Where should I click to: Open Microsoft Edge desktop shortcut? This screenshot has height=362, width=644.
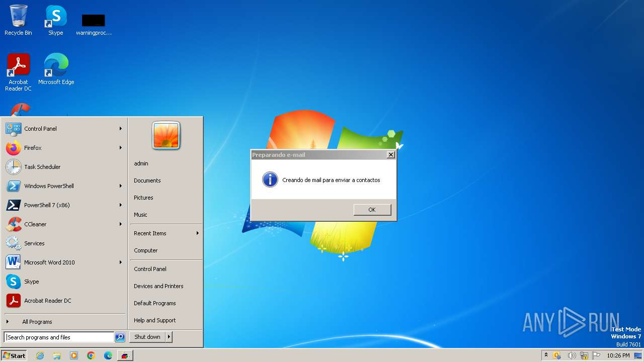click(x=56, y=69)
